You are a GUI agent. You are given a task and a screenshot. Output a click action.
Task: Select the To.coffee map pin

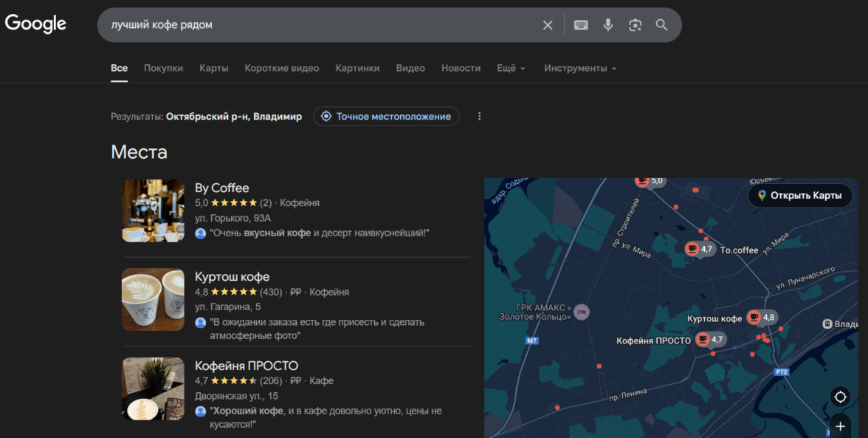[x=692, y=249]
